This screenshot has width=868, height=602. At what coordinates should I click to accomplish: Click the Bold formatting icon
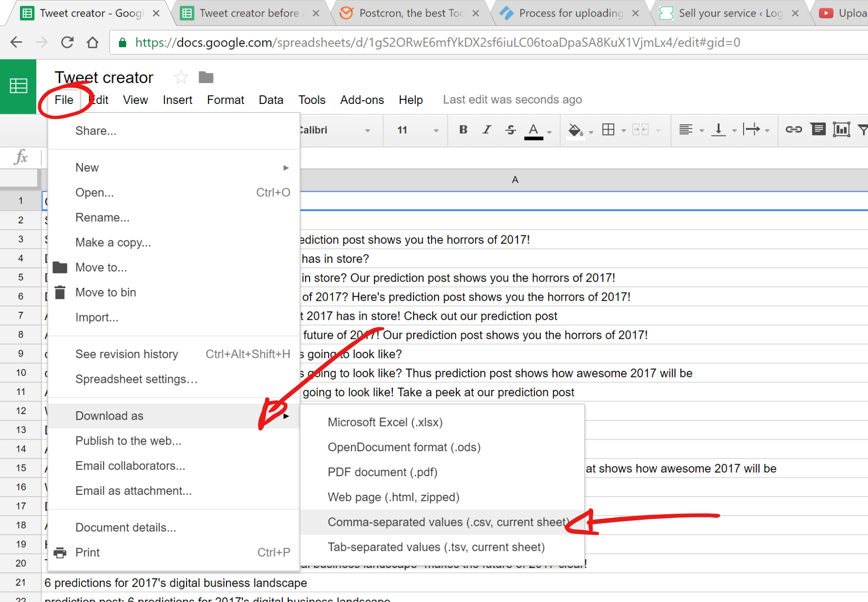coord(463,130)
